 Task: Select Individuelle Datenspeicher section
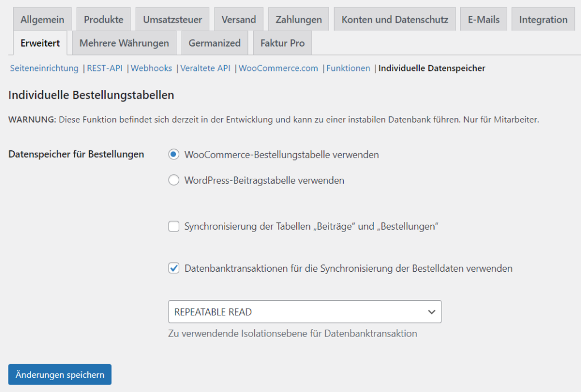432,68
